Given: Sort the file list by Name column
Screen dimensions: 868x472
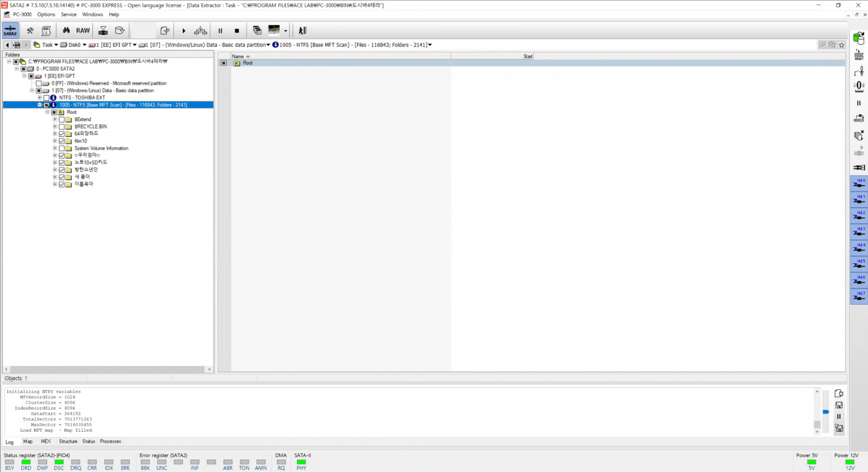Looking at the screenshot, I should [341, 56].
